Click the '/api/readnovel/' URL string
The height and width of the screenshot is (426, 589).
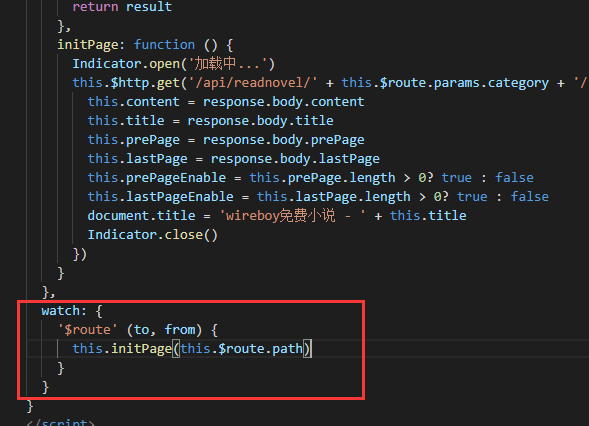coord(252,83)
